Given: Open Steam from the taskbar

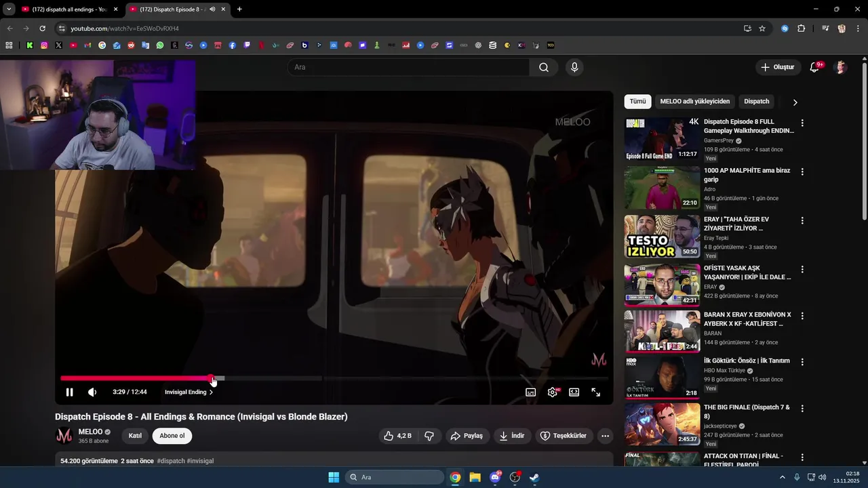Looking at the screenshot, I should point(534,477).
